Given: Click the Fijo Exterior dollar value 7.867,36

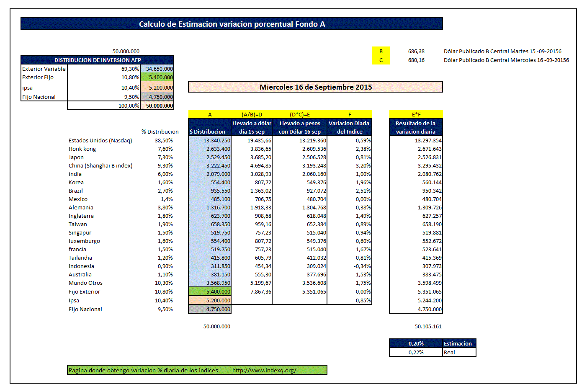Looking at the screenshot, I should coord(261,292).
